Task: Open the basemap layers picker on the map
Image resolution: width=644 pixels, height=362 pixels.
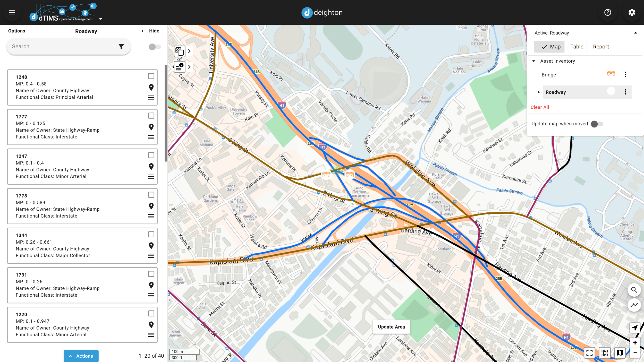Action: (x=180, y=51)
